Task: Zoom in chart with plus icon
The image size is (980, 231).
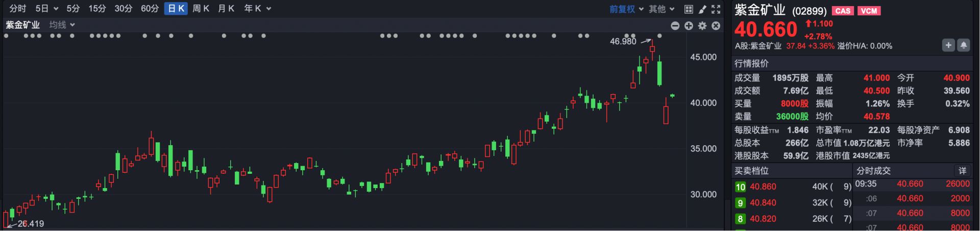Action: pos(689,26)
